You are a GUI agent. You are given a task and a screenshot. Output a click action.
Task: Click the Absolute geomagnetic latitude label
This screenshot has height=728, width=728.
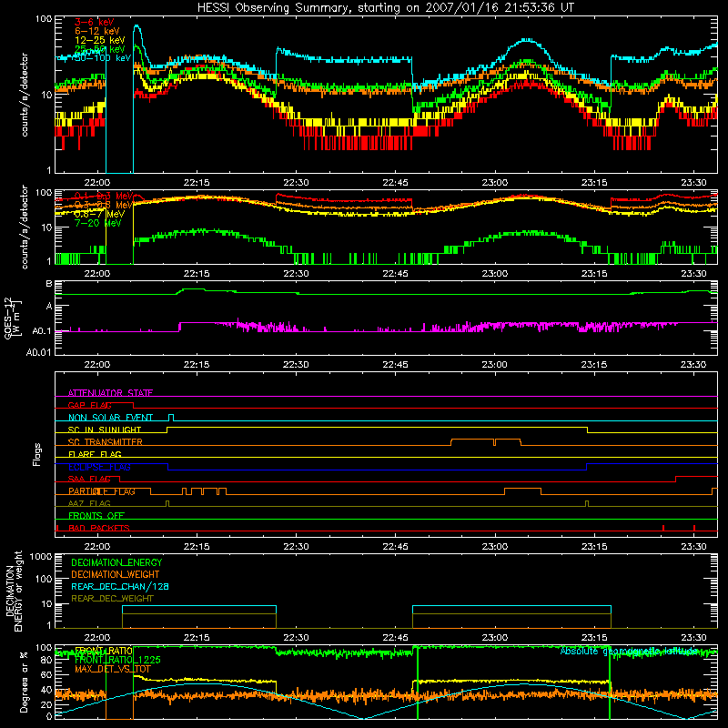629,651
